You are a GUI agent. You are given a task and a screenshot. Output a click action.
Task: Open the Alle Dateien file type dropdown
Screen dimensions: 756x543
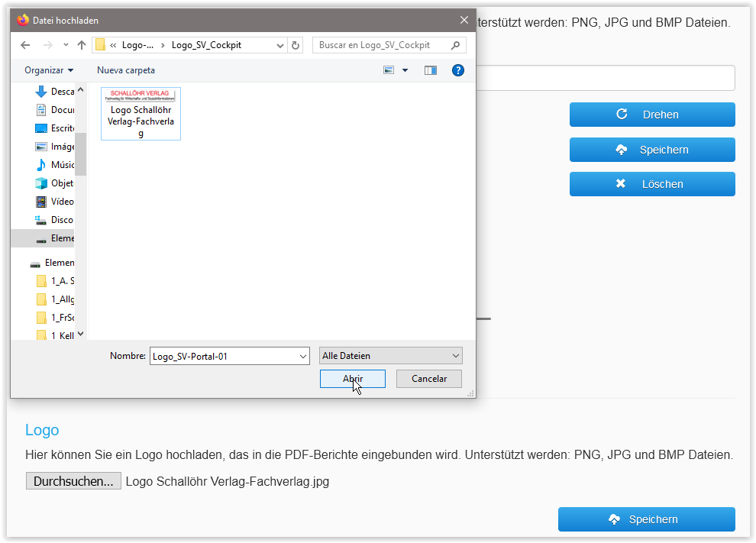(x=391, y=356)
